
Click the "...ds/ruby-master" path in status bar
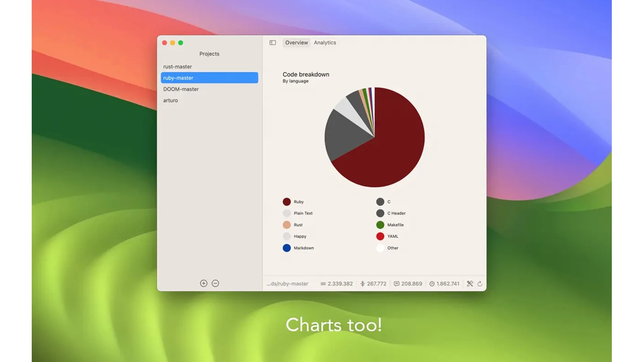(287, 284)
